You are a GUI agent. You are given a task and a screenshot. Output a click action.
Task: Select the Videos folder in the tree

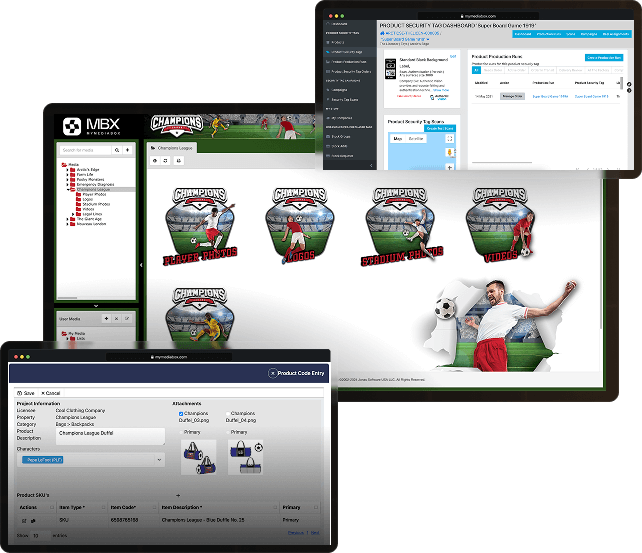tap(85, 209)
